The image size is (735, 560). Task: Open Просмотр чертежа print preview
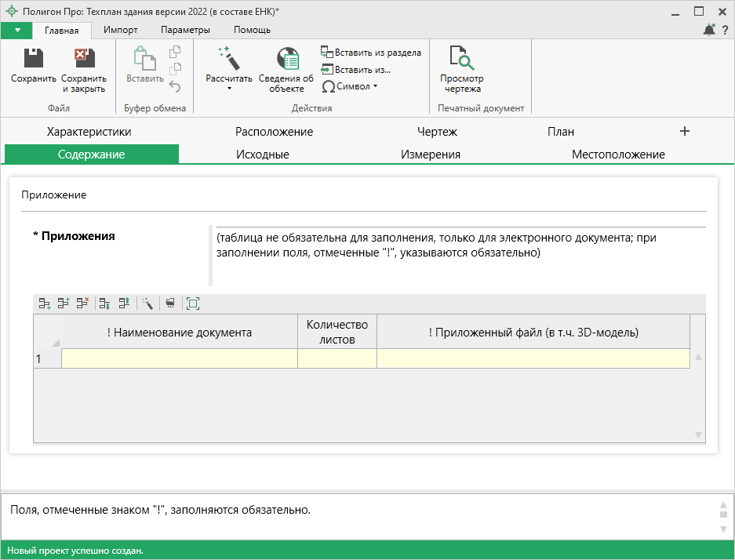461,67
